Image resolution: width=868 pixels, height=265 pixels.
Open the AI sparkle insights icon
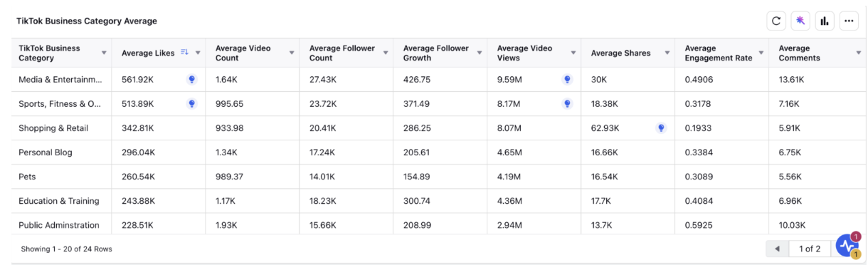point(800,21)
